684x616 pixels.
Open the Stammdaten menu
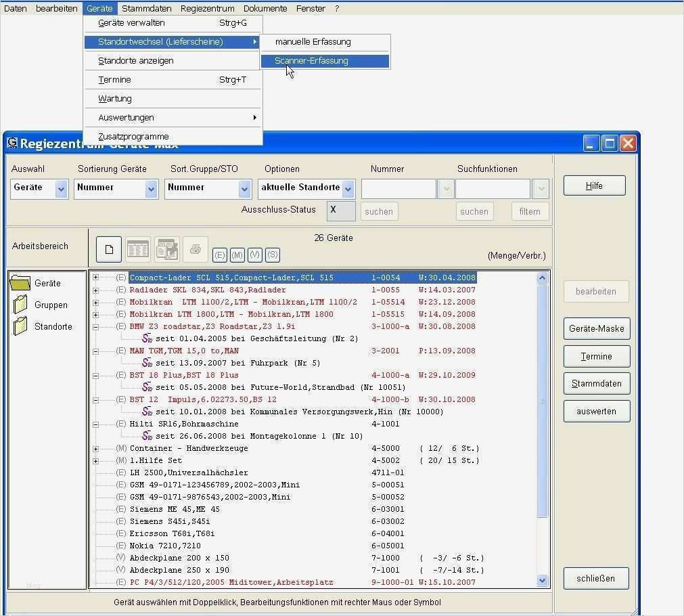(x=147, y=8)
